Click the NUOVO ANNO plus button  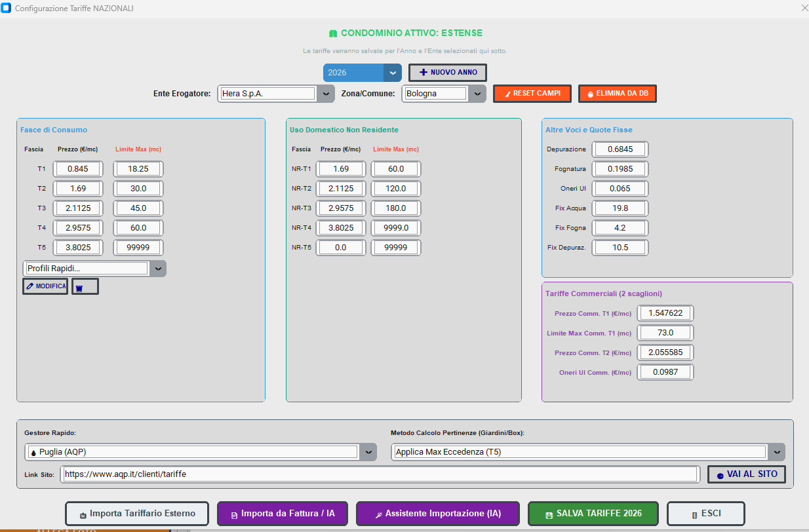pyautogui.click(x=448, y=72)
